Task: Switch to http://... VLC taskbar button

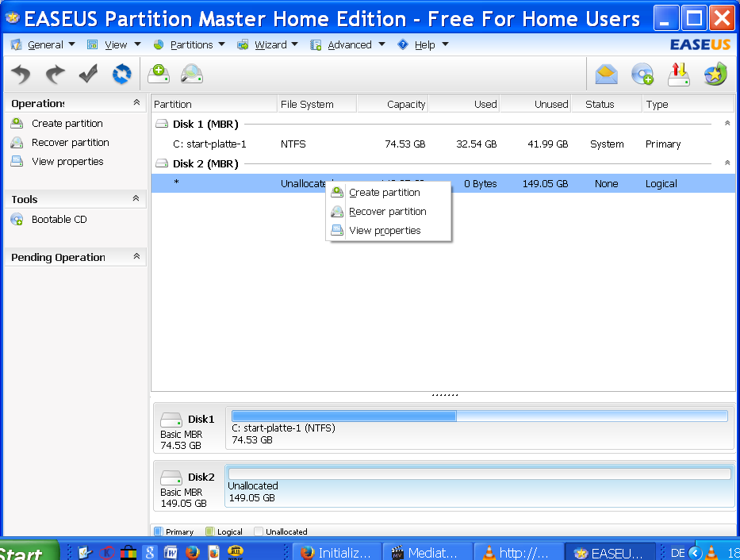Action: 518,552
